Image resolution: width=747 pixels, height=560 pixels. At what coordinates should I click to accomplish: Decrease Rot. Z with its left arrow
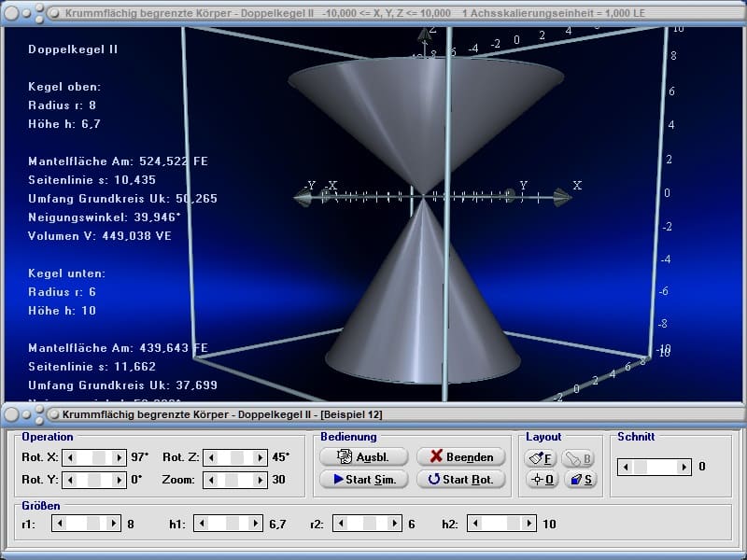(x=211, y=457)
